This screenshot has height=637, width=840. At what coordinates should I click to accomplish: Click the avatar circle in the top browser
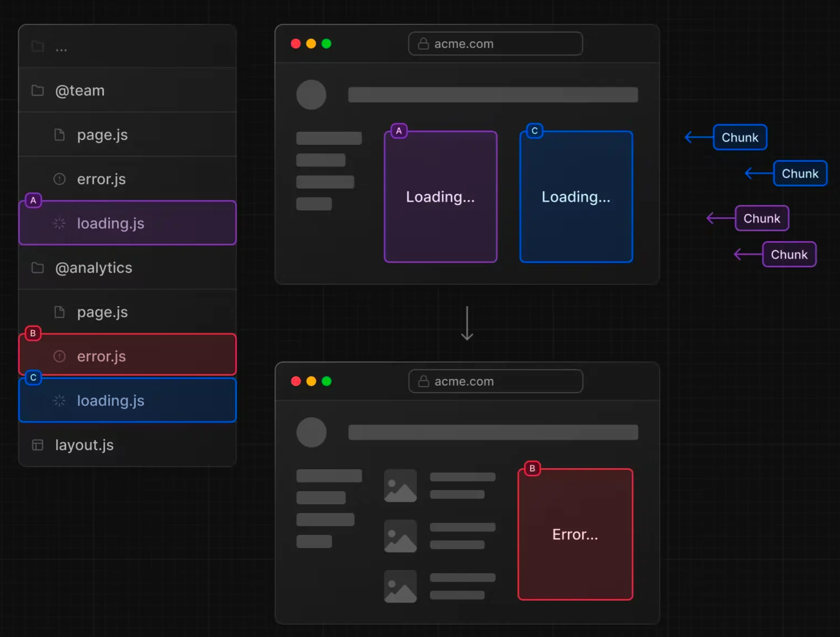[x=311, y=95]
